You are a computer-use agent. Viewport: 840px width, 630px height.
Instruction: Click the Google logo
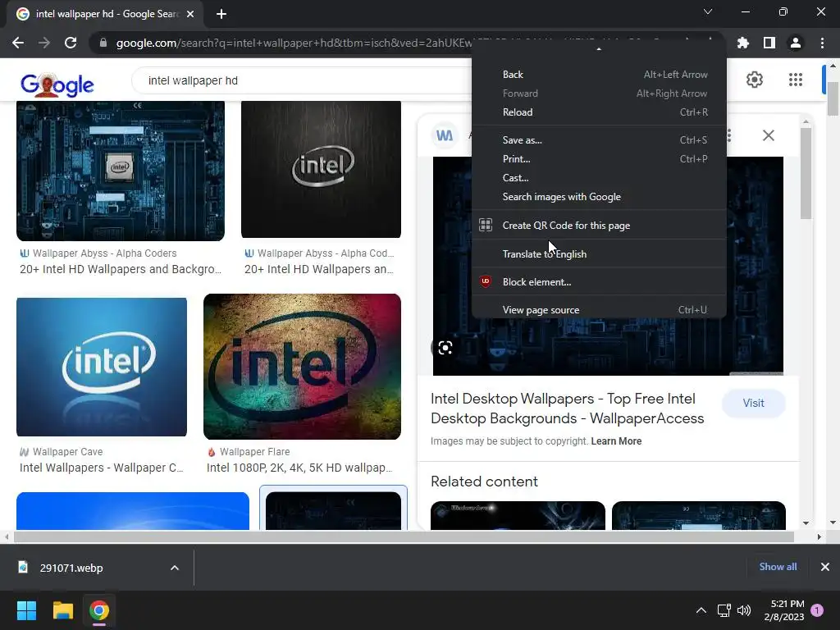pos(57,85)
